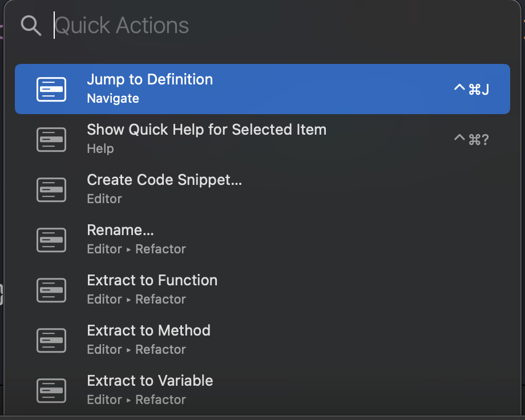Viewport: 525px width, 420px height.
Task: Click the icon next to Show Quick Help
Action: 51,139
